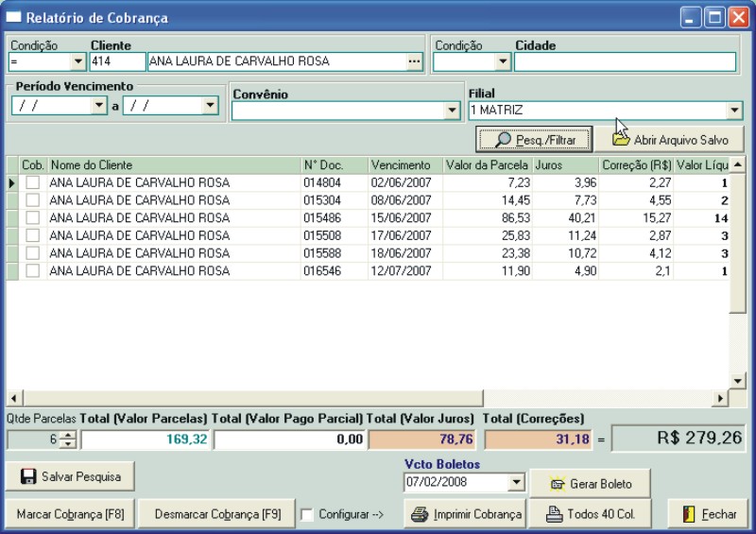Viewport: 756px width, 534px height.
Task: Click parcel value 86,53 cell
Action: (488, 218)
